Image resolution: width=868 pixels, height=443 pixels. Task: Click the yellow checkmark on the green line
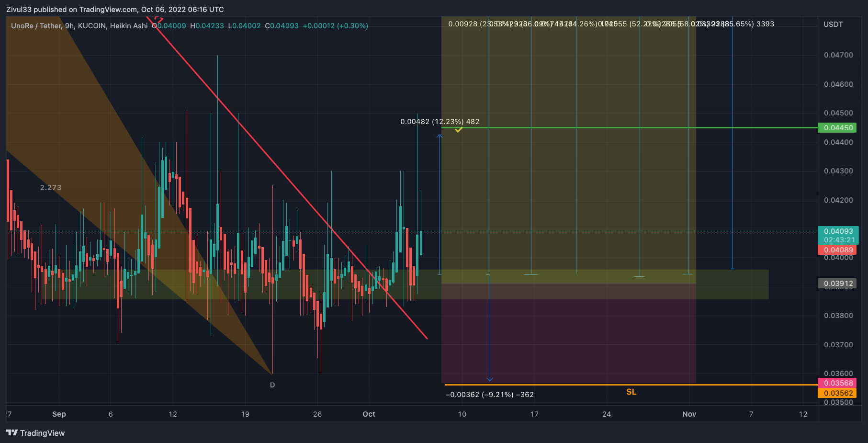459,129
